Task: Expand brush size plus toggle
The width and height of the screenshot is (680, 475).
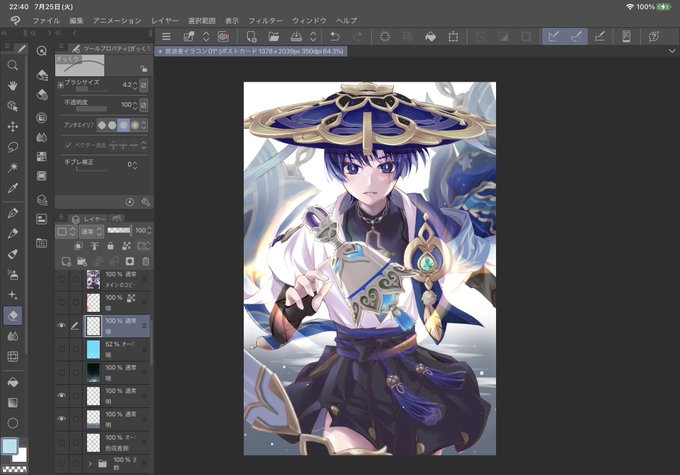Action: pos(60,85)
